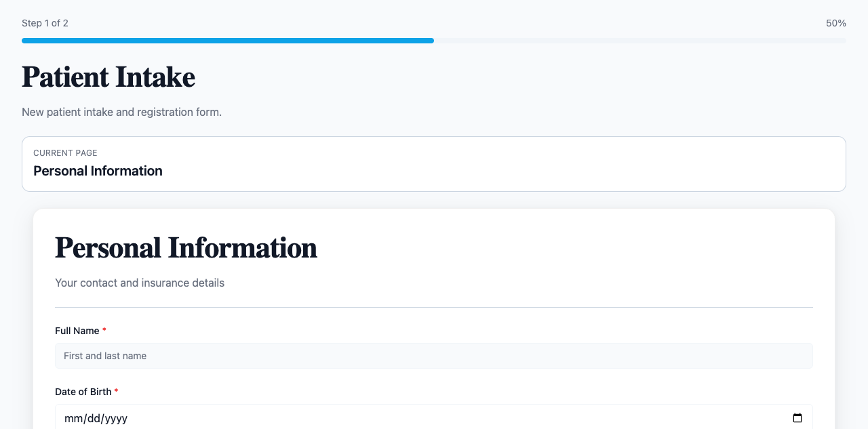Click the CURRENT PAGE caption
This screenshot has height=429, width=868.
(x=65, y=153)
